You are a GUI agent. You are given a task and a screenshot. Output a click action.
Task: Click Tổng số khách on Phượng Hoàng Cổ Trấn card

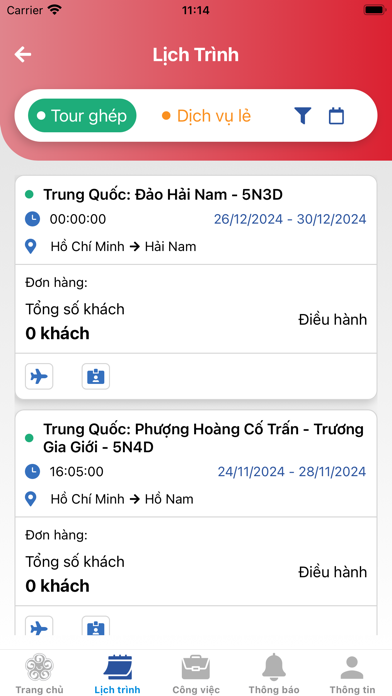75,562
